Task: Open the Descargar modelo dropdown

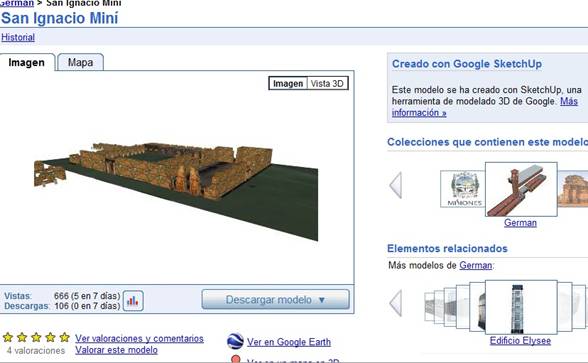Action: 276,300
